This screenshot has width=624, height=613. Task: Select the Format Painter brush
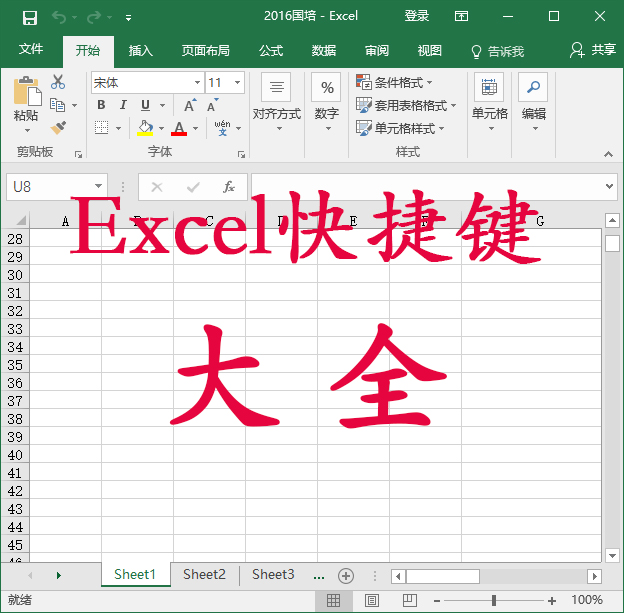(x=58, y=128)
